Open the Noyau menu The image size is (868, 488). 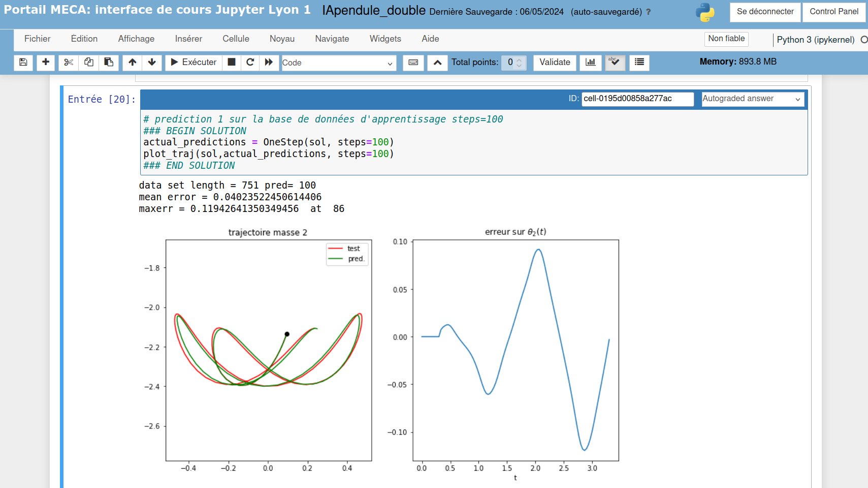click(282, 39)
